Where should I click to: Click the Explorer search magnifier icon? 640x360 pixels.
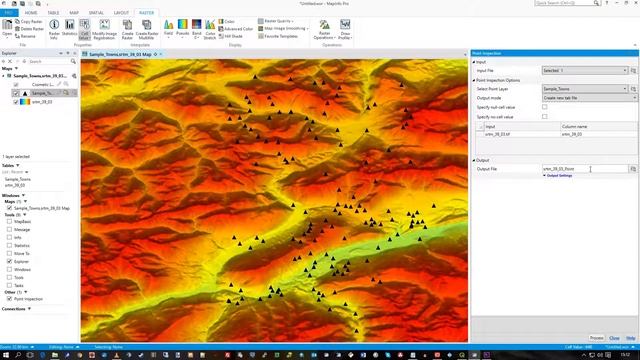click(x=73, y=61)
